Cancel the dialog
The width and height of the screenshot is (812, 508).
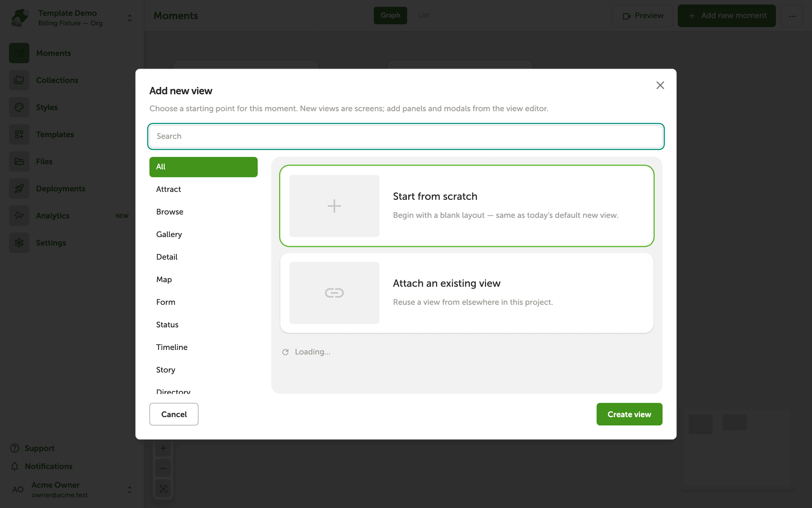174,414
